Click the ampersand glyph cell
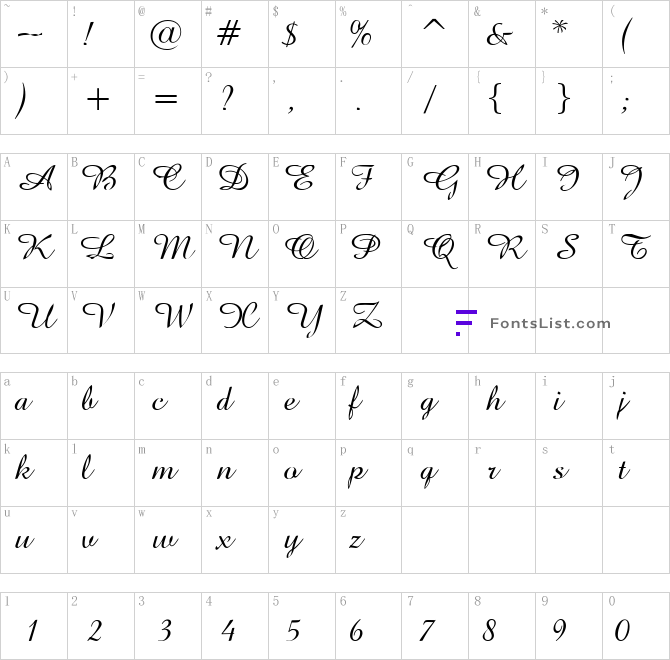This screenshot has width=670, height=660. pos(502,34)
